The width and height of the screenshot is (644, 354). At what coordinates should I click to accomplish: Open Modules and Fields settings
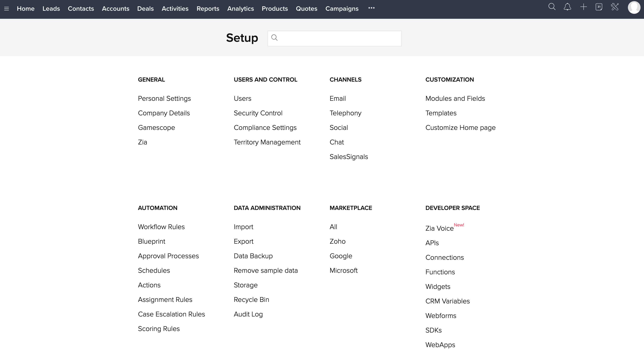click(x=455, y=98)
